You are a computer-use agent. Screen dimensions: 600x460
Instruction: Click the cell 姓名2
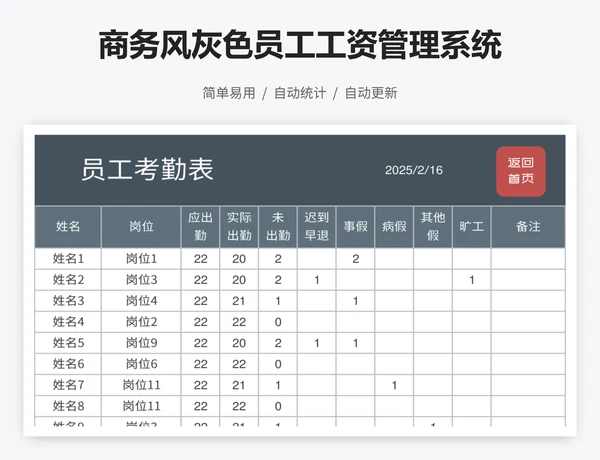point(68,280)
